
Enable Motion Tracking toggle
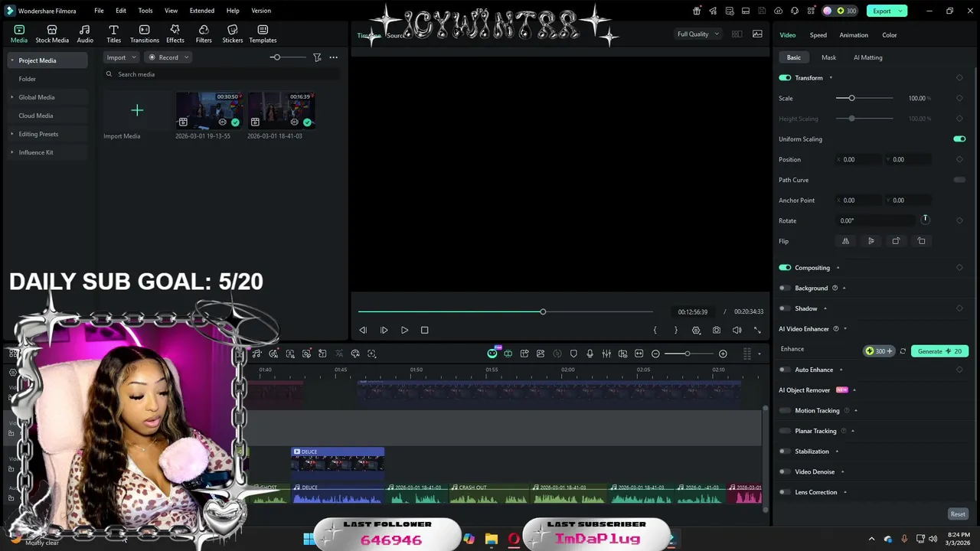pyautogui.click(x=785, y=411)
